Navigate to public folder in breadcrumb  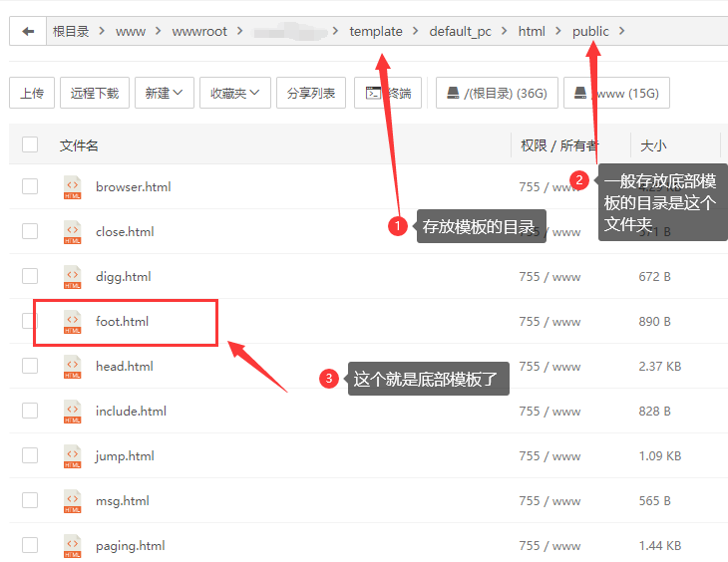click(590, 32)
